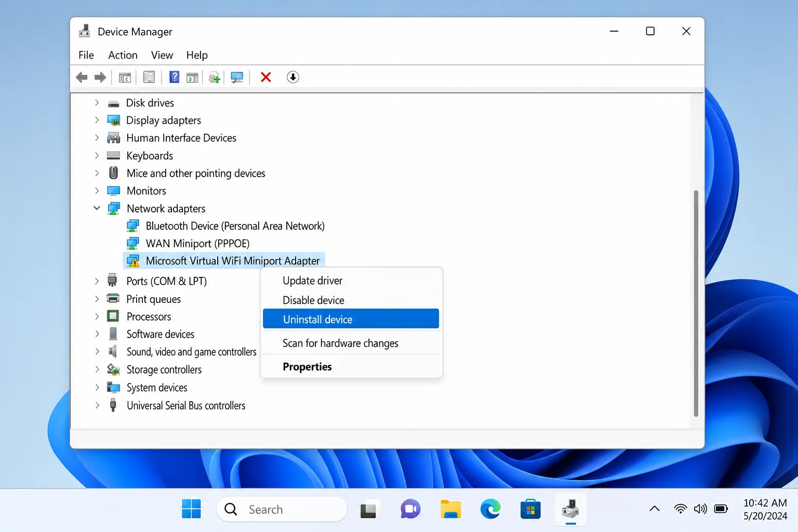Expand the Disk drives node
The height and width of the screenshot is (532, 798).
click(x=97, y=103)
